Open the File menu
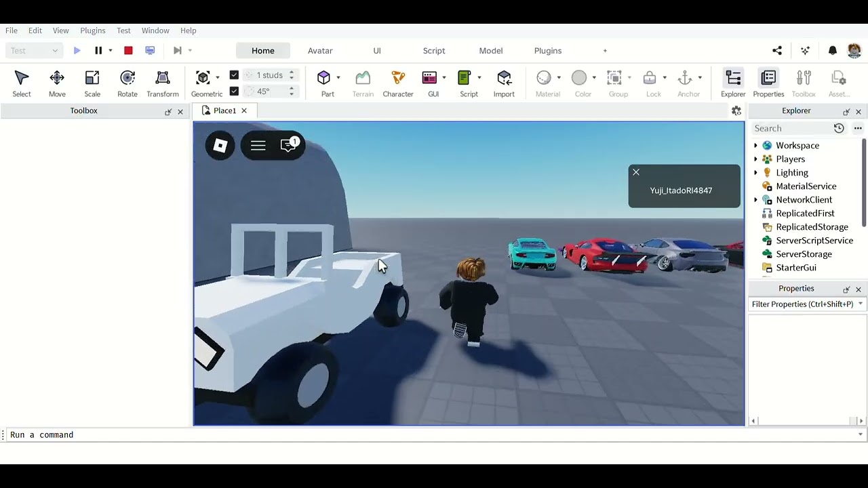Image resolution: width=868 pixels, height=488 pixels. point(12,30)
